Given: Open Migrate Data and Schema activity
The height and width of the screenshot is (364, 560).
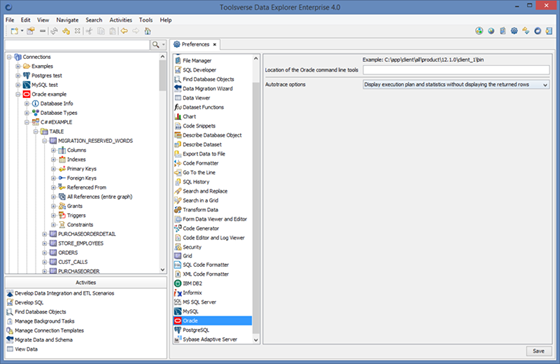Looking at the screenshot, I should [44, 340].
